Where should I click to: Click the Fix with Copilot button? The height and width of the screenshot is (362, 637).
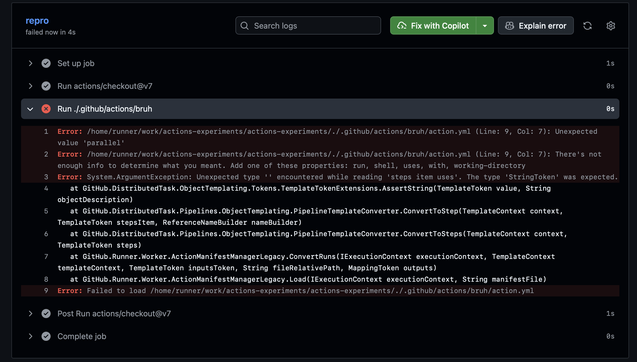[433, 26]
